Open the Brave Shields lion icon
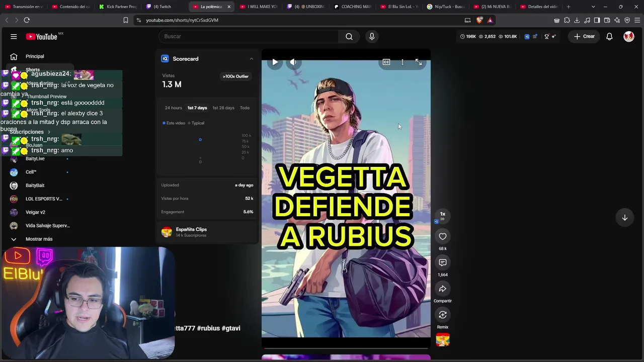The width and height of the screenshot is (644, 362). pos(479,20)
